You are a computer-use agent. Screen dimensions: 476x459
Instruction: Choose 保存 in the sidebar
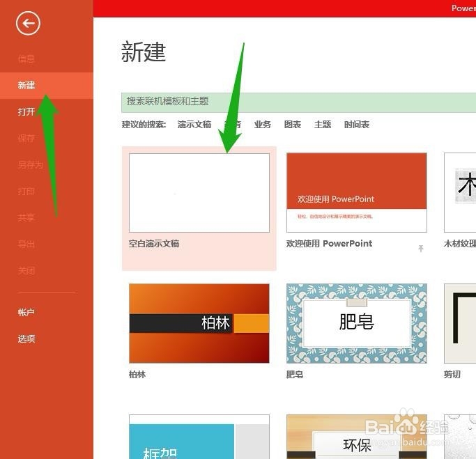coord(26,139)
